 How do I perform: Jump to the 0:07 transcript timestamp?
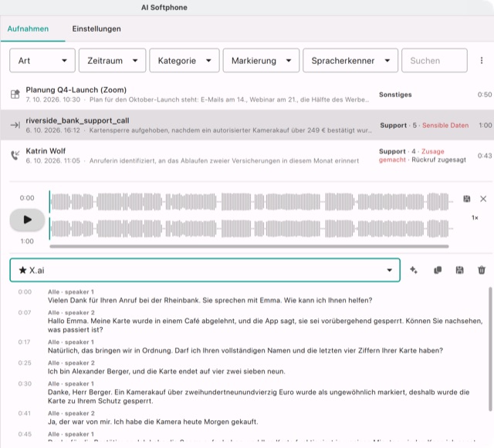[25, 312]
